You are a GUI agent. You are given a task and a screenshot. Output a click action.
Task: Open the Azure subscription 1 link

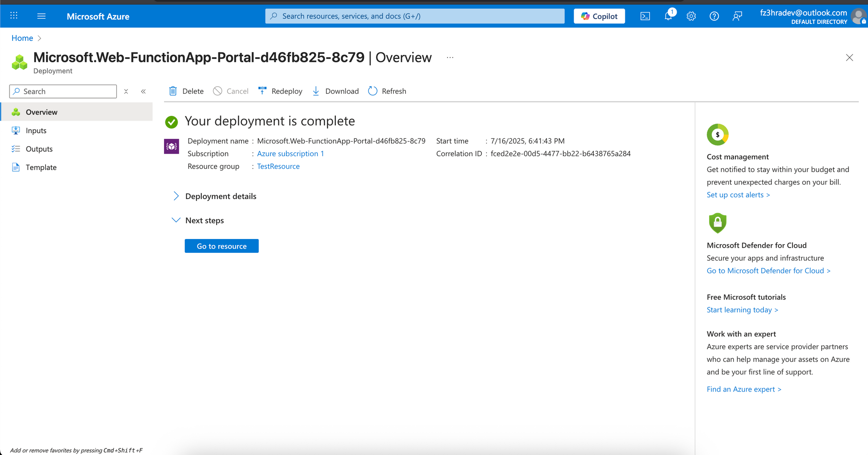(x=290, y=154)
